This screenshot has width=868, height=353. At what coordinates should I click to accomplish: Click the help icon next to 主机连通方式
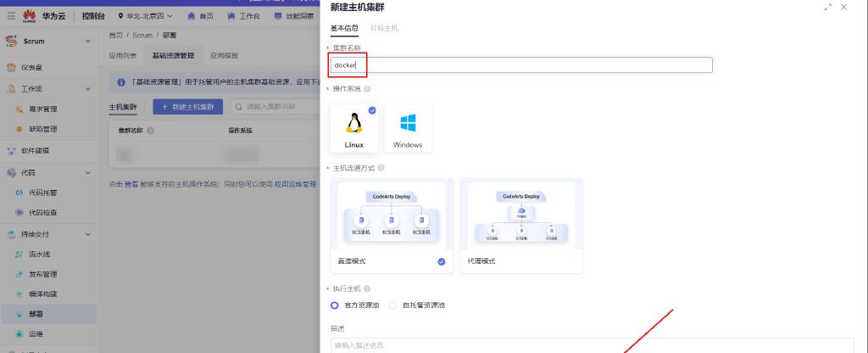(x=381, y=168)
